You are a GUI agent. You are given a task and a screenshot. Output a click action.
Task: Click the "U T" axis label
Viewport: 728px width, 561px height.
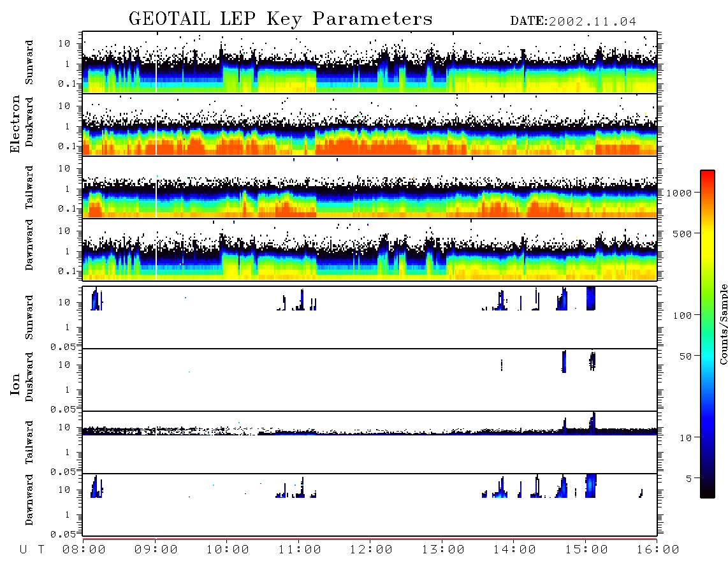pyautogui.click(x=32, y=550)
